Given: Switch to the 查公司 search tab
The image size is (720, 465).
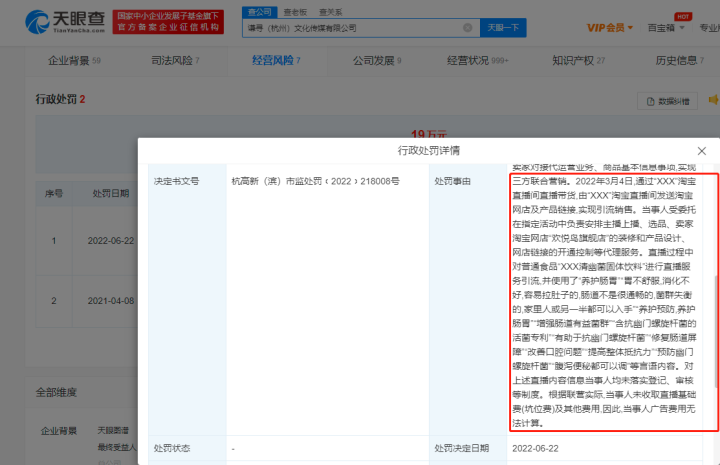Looking at the screenshot, I should [259, 12].
